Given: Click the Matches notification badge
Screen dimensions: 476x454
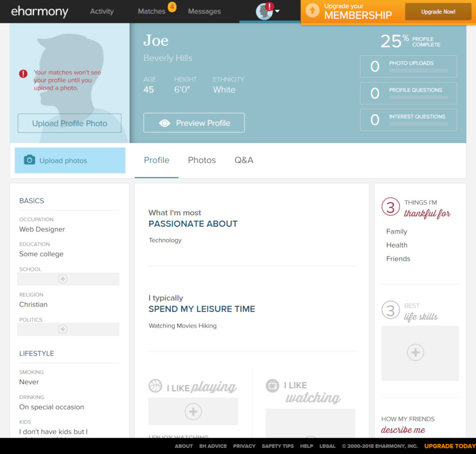Looking at the screenshot, I should pyautogui.click(x=172, y=7).
